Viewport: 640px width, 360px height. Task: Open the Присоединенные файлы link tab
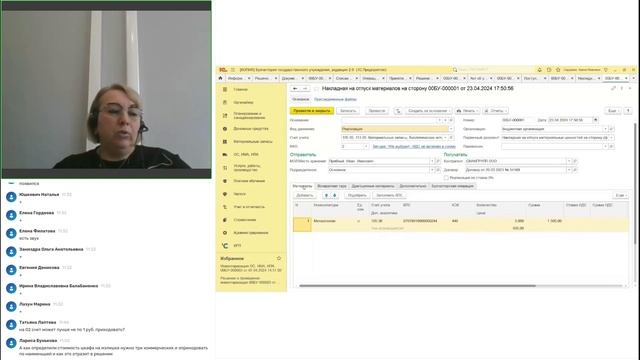[335, 99]
